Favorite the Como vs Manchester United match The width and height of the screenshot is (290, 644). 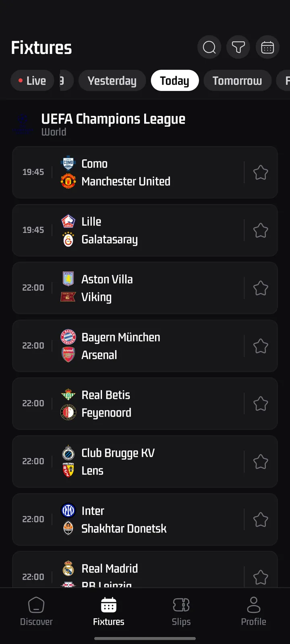(x=261, y=172)
